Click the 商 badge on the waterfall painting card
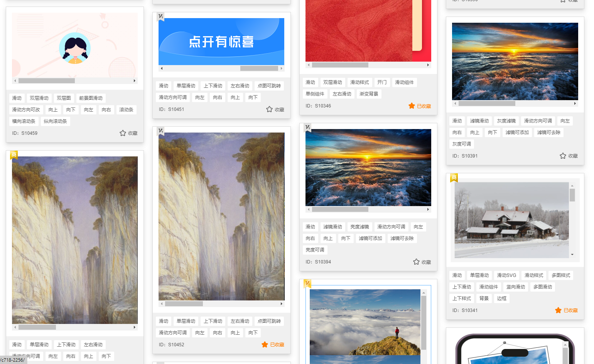 [13, 154]
